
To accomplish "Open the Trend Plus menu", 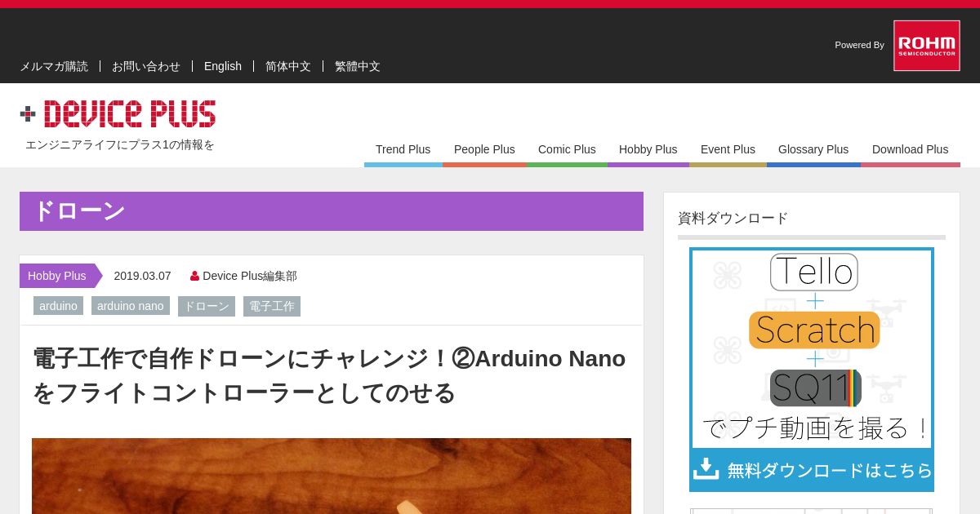I will (403, 150).
